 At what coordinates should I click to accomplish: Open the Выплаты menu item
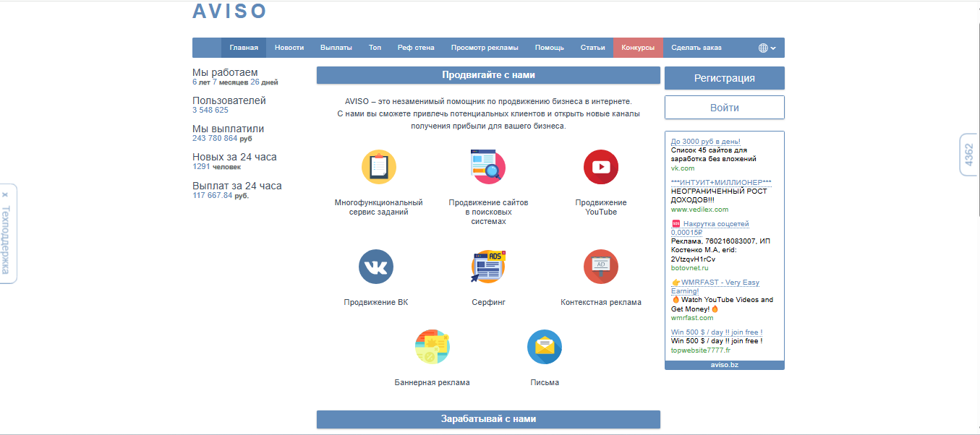(336, 48)
